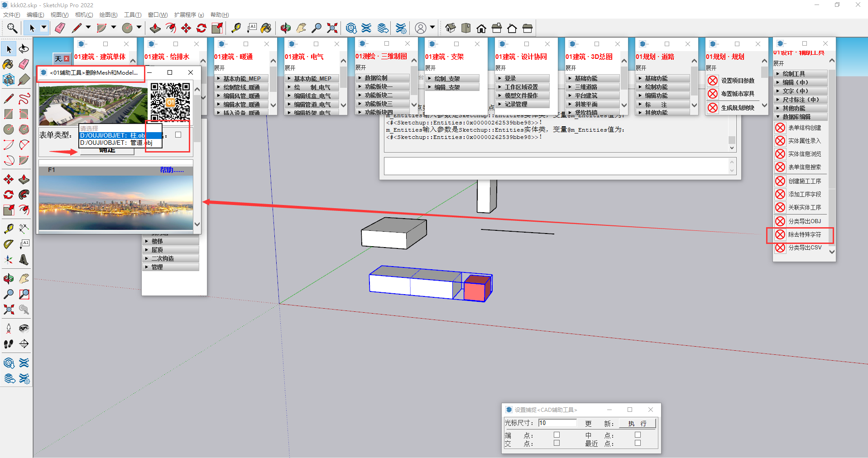Click the 分类导出CSV button
The width and height of the screenshot is (868, 458).
point(799,248)
